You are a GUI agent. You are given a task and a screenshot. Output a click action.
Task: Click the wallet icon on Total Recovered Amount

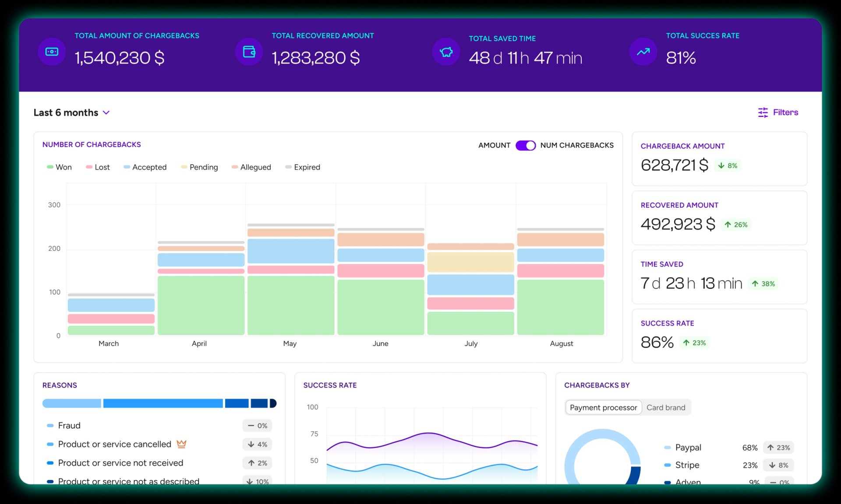[248, 52]
